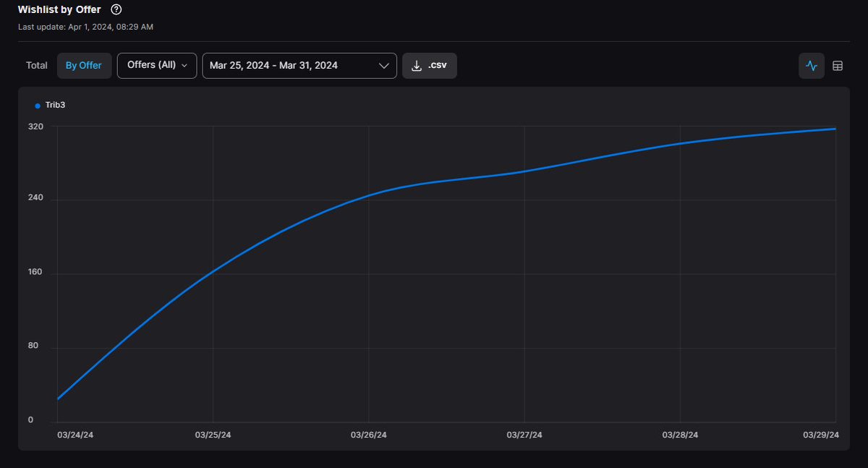Image resolution: width=868 pixels, height=468 pixels.
Task: Click the Wishlist by Offer heading
Action: (x=59, y=10)
